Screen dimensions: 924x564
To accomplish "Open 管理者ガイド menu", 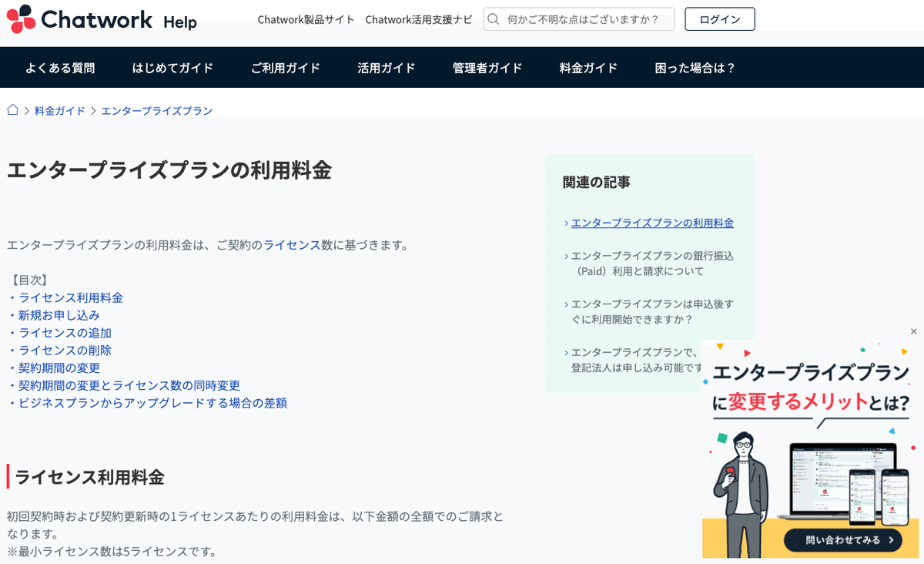I will (487, 68).
